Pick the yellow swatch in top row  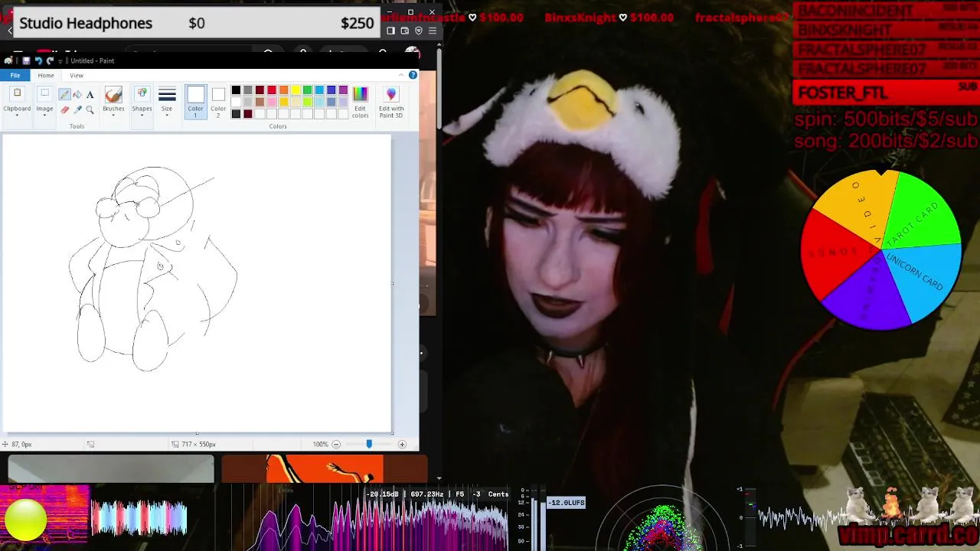click(x=296, y=90)
